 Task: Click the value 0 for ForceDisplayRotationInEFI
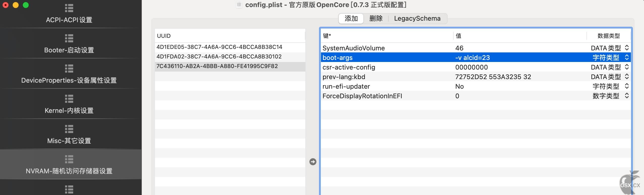pos(457,96)
